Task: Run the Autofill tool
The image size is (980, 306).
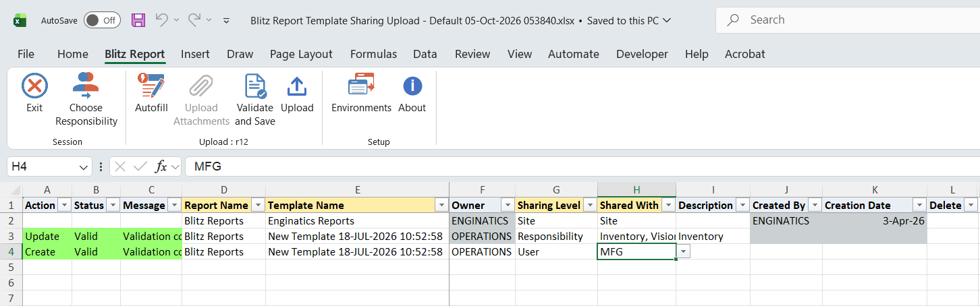Action: point(151,94)
